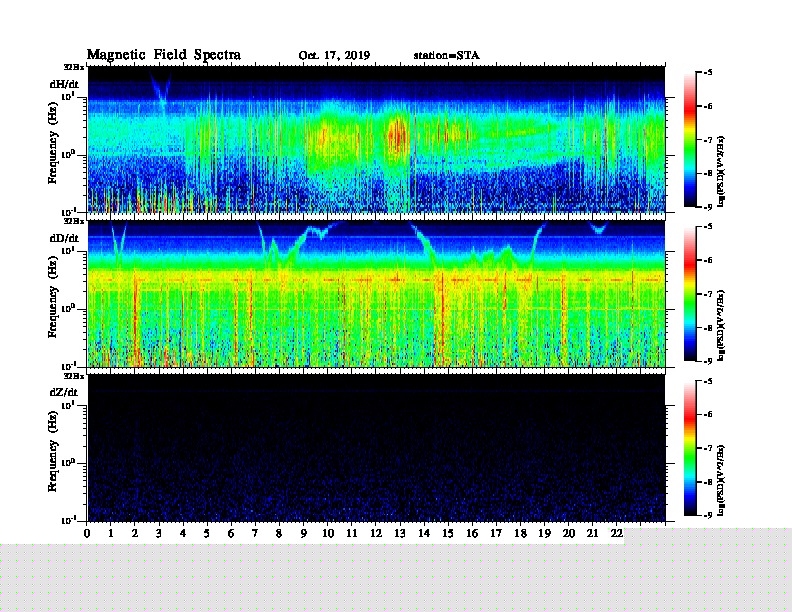The height and width of the screenshot is (612, 792).
Task: Click hour label '11' on time axis
Action: click(352, 533)
